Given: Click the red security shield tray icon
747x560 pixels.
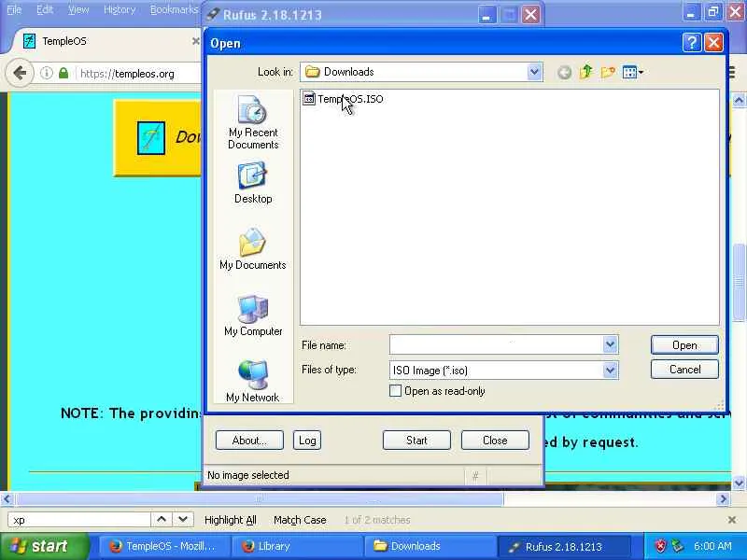Looking at the screenshot, I should pyautogui.click(x=660, y=546).
